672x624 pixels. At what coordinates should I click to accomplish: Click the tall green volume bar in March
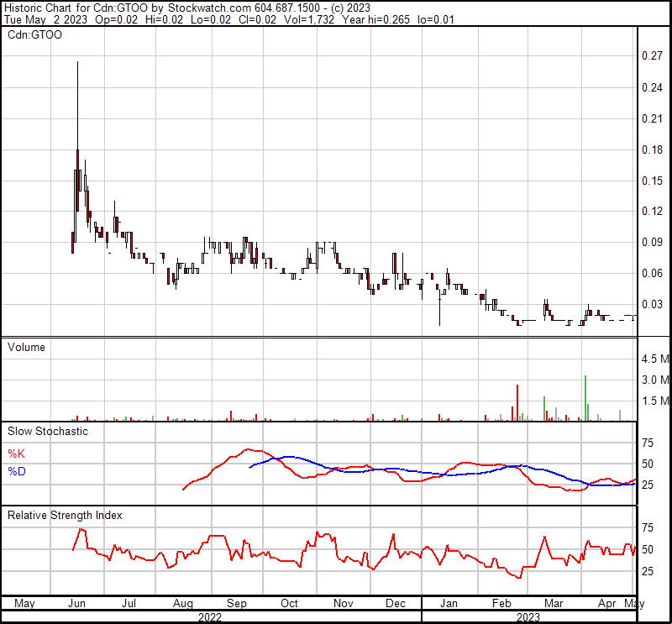click(544, 408)
